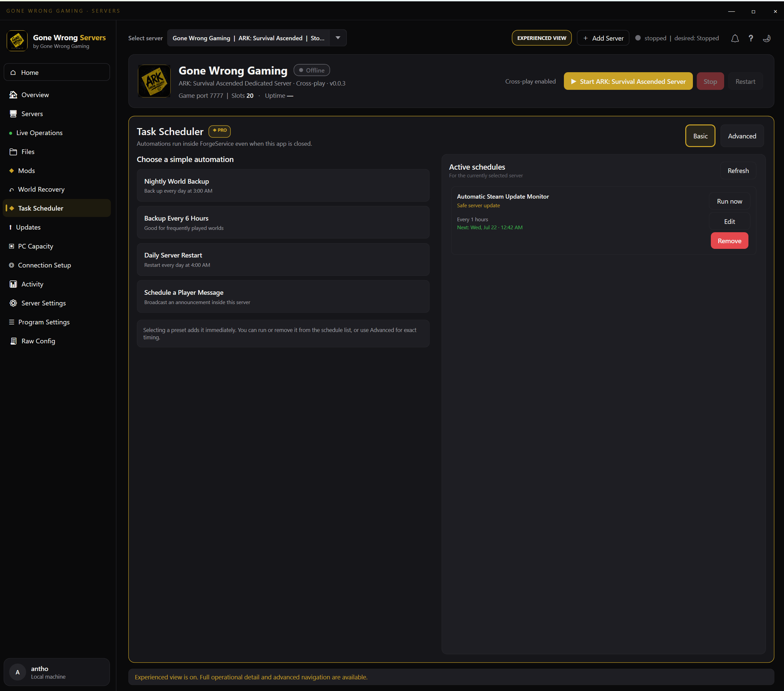Viewport: 784px width, 691px height.
Task: Click the Overview sidebar icon
Action: pos(13,95)
